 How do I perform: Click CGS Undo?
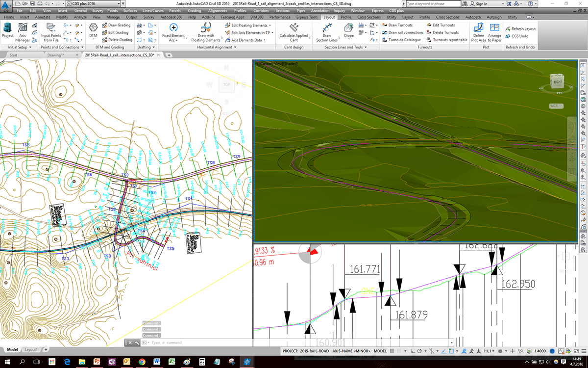coord(517,36)
